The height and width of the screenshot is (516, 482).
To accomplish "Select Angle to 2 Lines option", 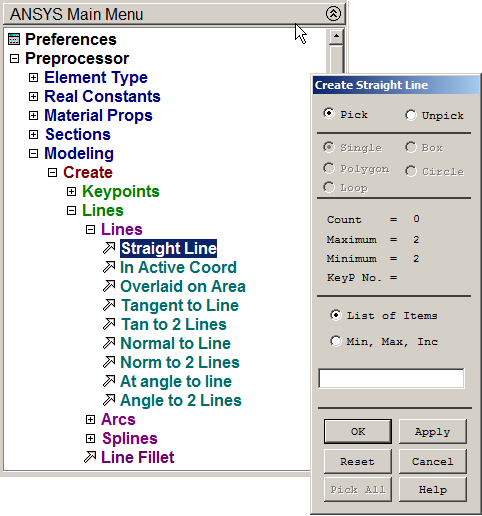I will tap(181, 400).
